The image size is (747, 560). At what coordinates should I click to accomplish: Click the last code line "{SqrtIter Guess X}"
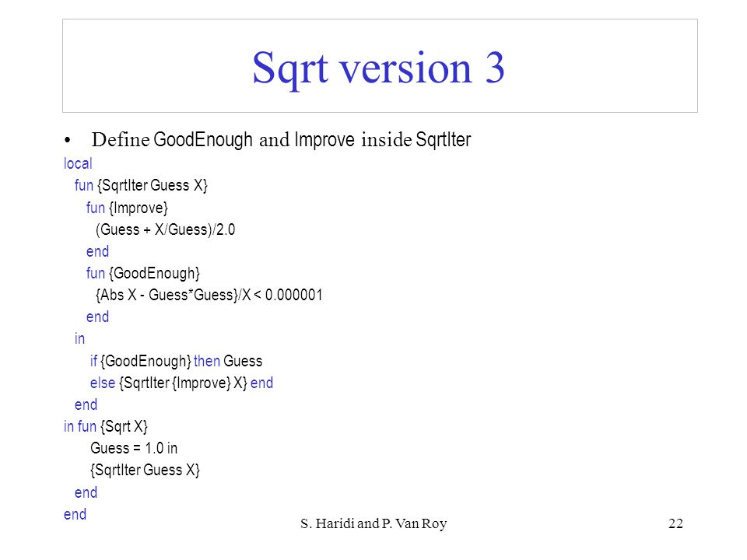tap(145, 470)
